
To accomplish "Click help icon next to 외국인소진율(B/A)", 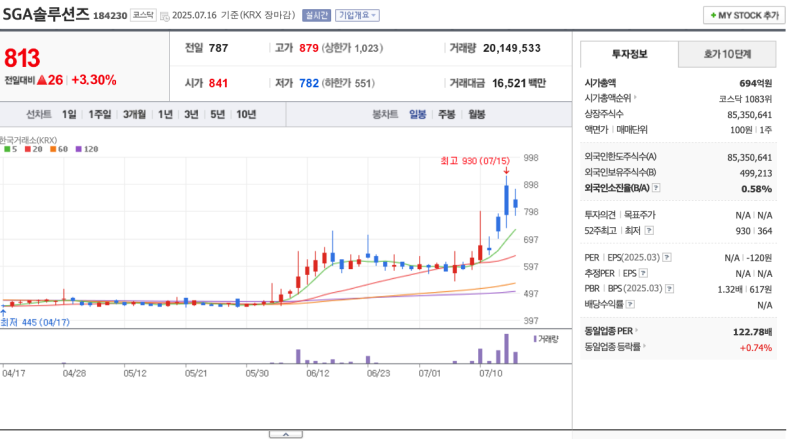I will 656,188.
